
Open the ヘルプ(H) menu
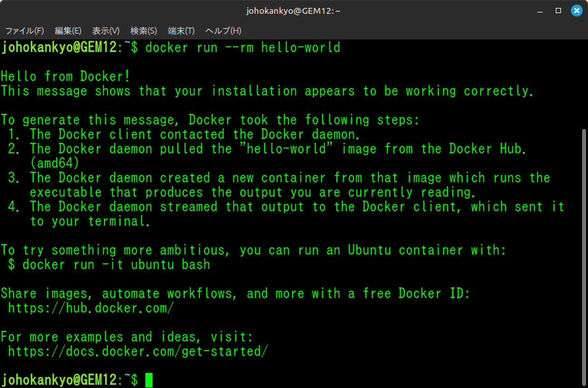[x=223, y=31]
